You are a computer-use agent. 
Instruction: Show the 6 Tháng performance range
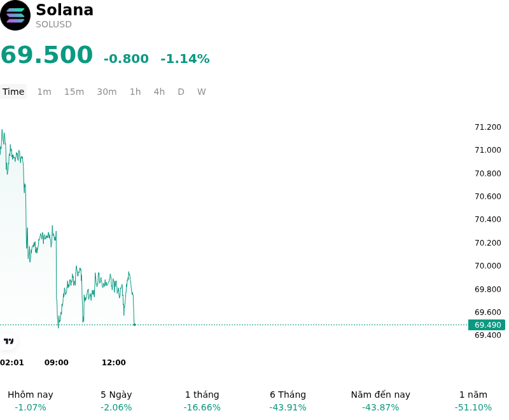pyautogui.click(x=288, y=401)
